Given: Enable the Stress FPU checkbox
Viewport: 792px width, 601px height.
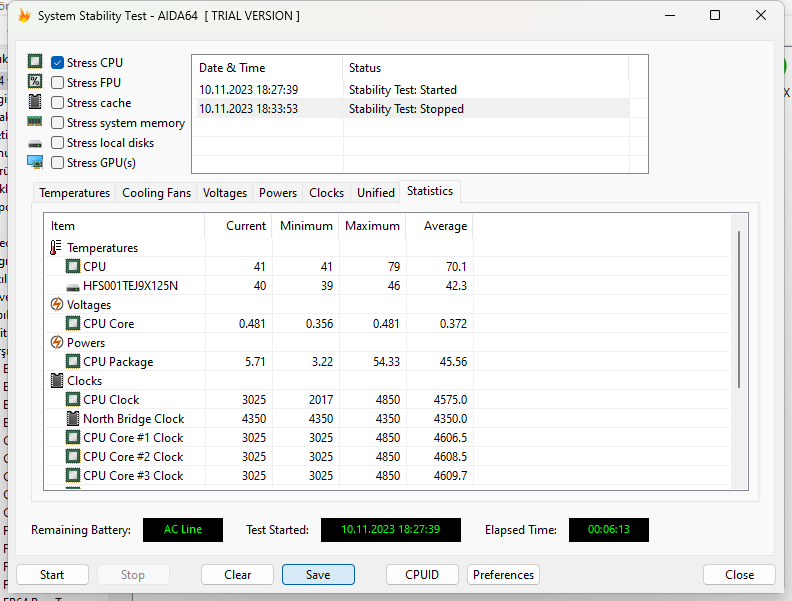Looking at the screenshot, I should click(x=57, y=82).
